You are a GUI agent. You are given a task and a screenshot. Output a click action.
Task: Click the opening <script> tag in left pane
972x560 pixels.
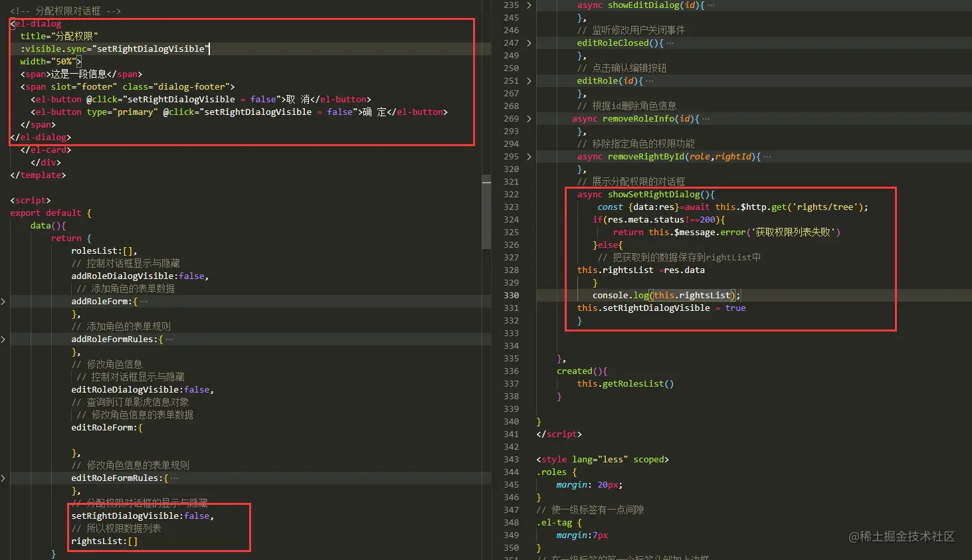31,200
